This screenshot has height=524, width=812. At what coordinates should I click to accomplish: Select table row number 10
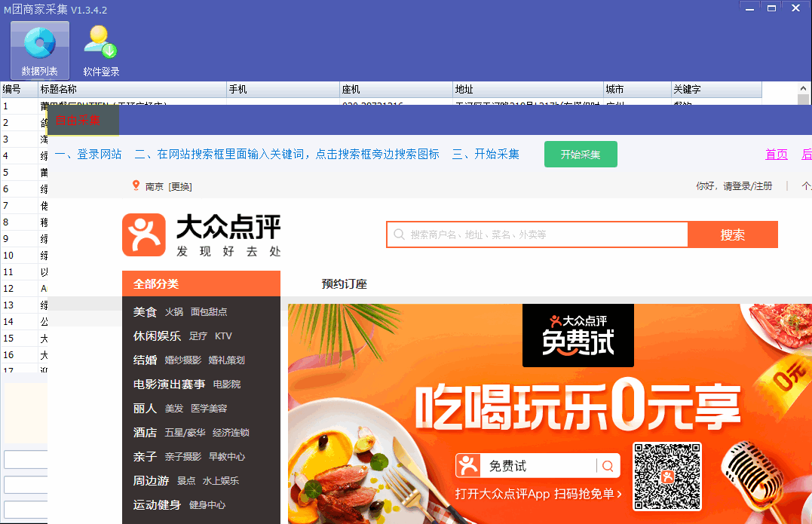pos(24,256)
